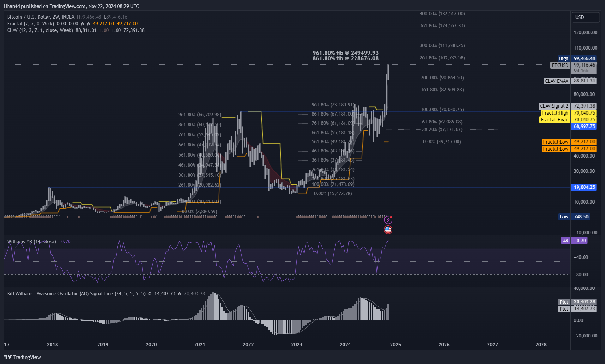This screenshot has width=605, height=364.
Task: Open the lightning bolt event marker
Action: pos(388,220)
